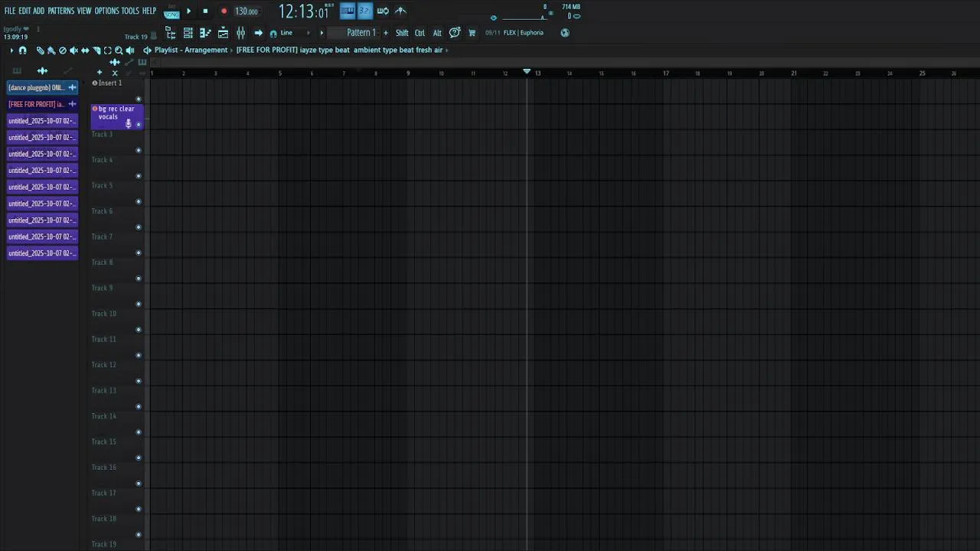The height and width of the screenshot is (551, 980).
Task: Select the Paint brush tool
Action: pos(51,51)
